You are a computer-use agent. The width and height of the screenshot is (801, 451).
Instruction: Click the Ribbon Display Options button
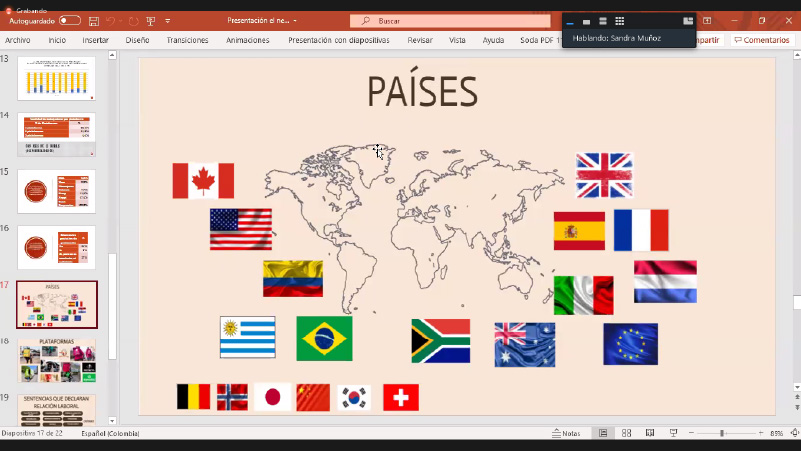click(707, 20)
